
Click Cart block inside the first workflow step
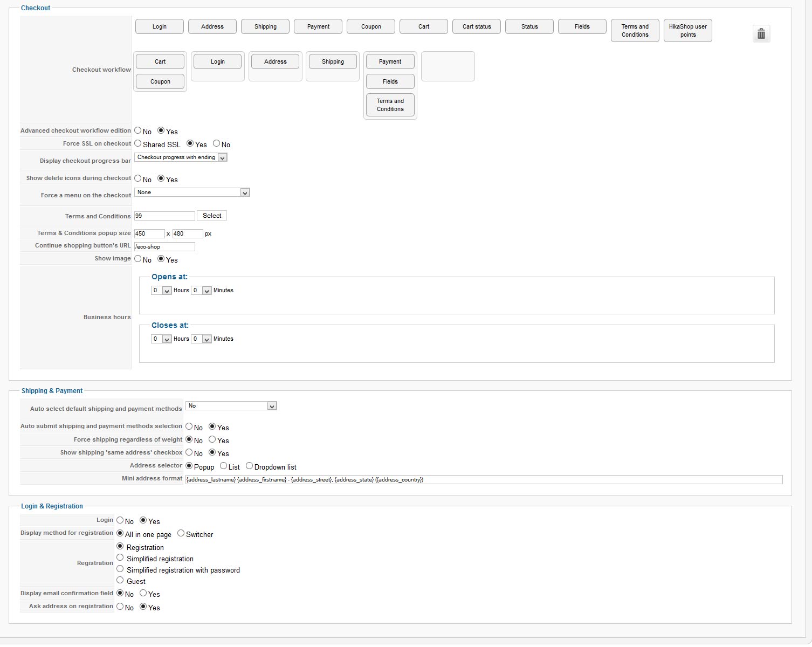pos(160,61)
